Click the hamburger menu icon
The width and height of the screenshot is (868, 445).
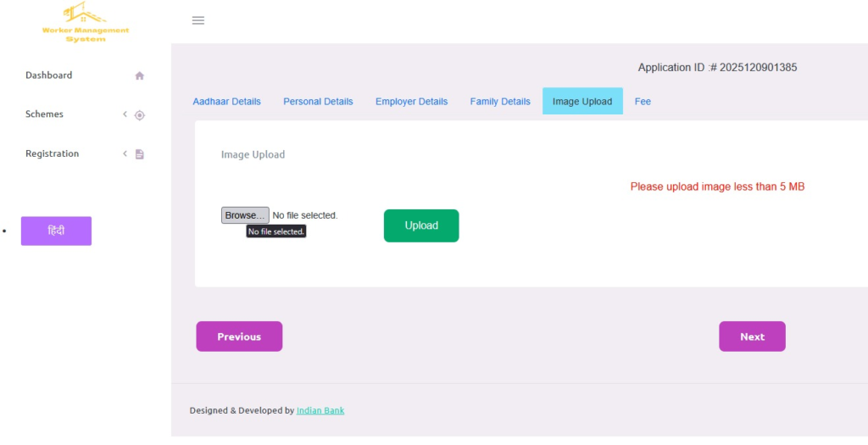click(x=198, y=20)
